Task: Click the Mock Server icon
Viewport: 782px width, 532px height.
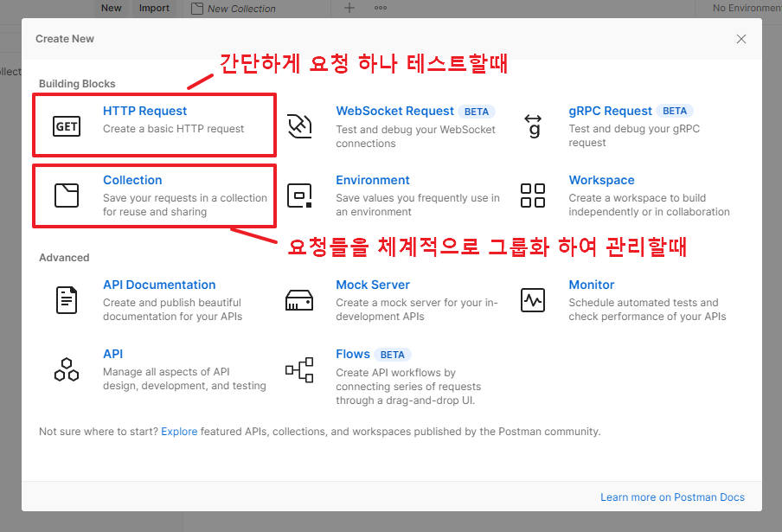Action: (299, 300)
